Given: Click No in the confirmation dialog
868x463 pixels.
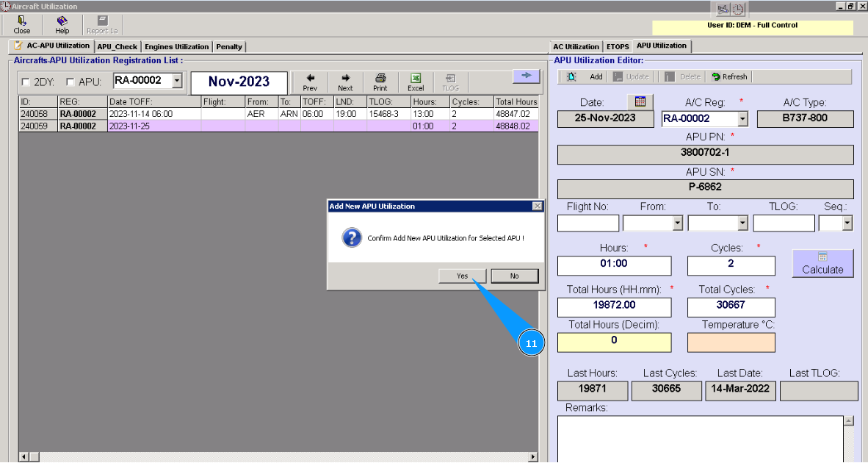Looking at the screenshot, I should click(x=514, y=276).
